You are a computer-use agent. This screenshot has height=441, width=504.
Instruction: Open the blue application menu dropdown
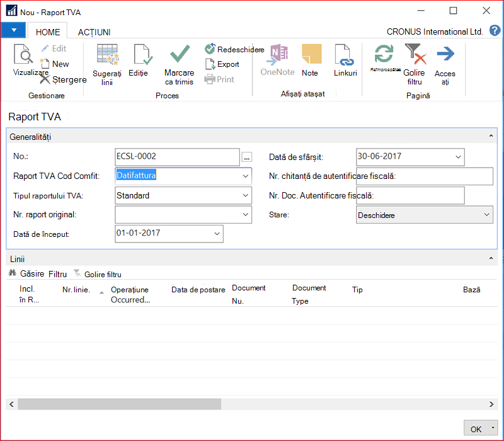(x=13, y=30)
